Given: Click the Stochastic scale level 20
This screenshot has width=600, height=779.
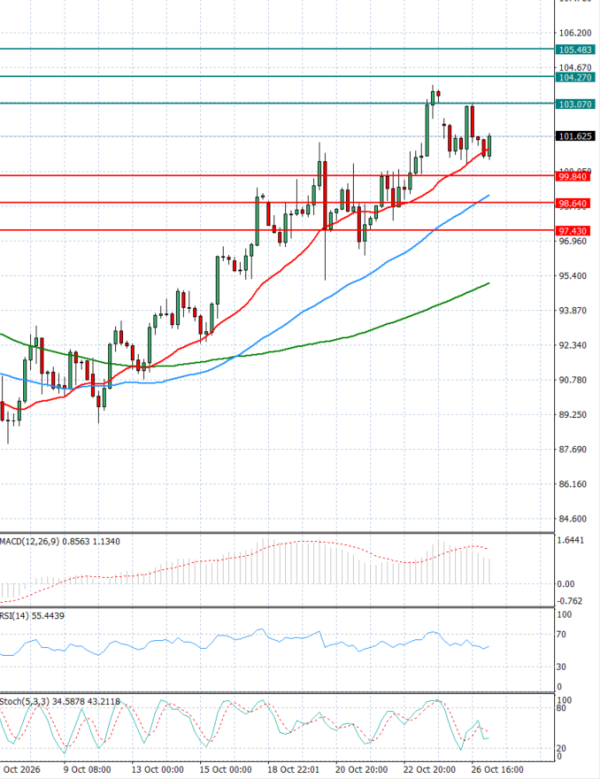Looking at the screenshot, I should (x=561, y=748).
